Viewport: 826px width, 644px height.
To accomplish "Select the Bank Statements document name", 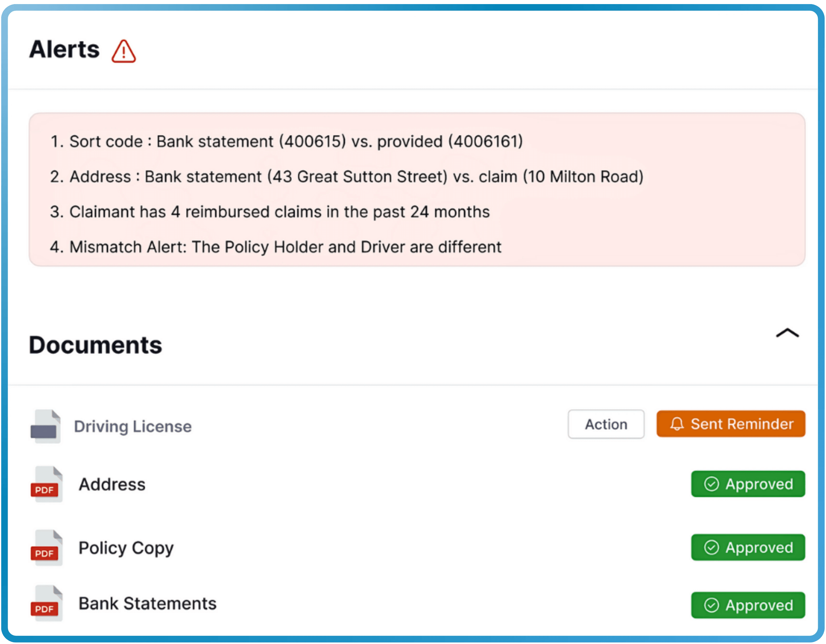I will coord(148,604).
